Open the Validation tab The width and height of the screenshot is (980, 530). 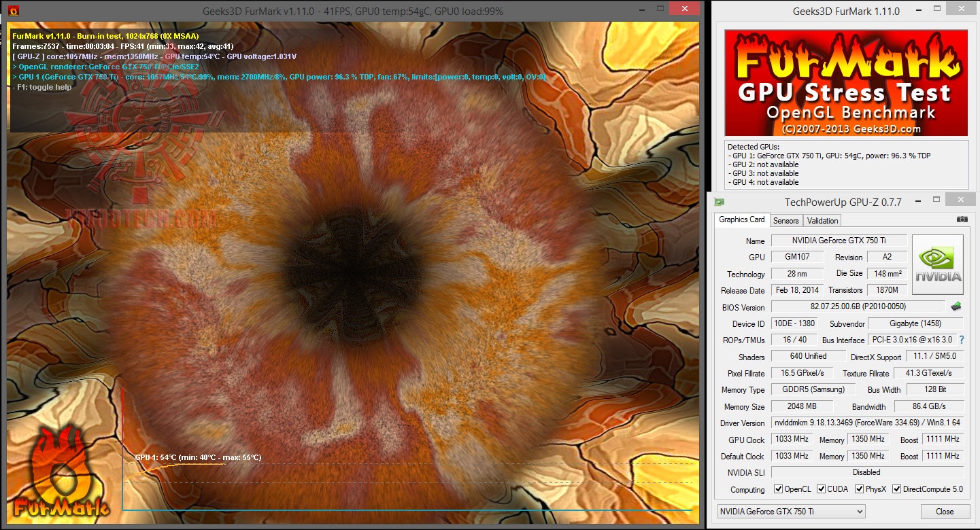[x=823, y=221]
